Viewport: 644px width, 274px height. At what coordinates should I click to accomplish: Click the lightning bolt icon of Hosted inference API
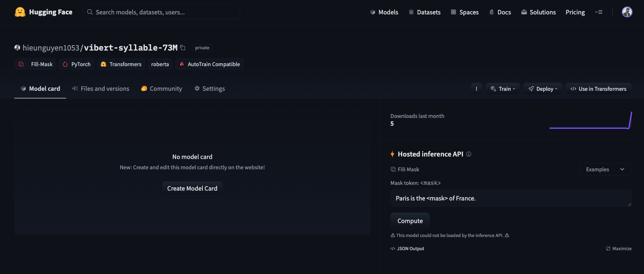392,154
